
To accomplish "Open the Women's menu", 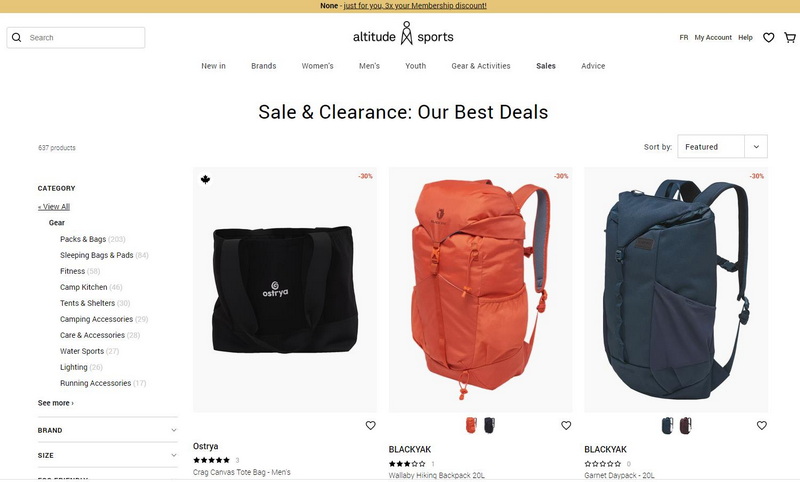I will tap(317, 66).
